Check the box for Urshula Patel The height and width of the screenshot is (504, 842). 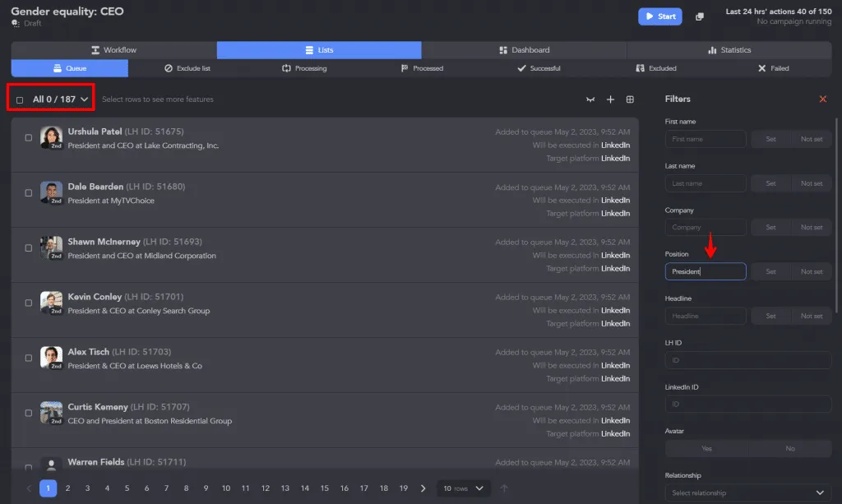(x=29, y=137)
